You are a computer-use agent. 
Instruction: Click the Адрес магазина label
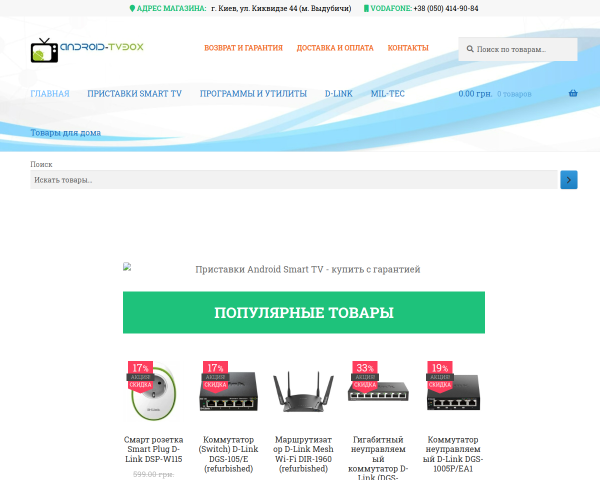[171, 8]
